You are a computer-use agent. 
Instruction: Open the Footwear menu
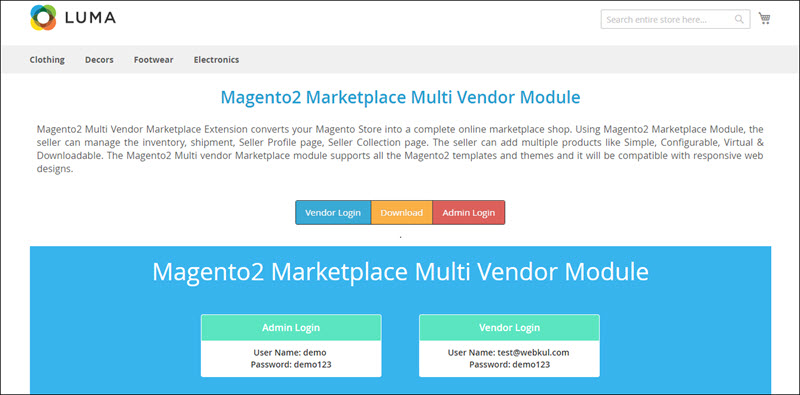tap(154, 60)
